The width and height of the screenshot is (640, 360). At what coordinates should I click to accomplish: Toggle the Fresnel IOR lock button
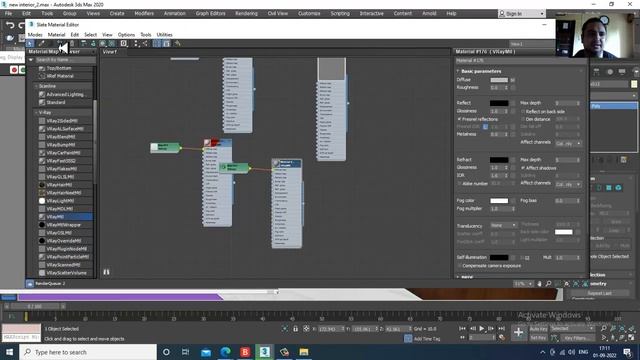(x=485, y=127)
